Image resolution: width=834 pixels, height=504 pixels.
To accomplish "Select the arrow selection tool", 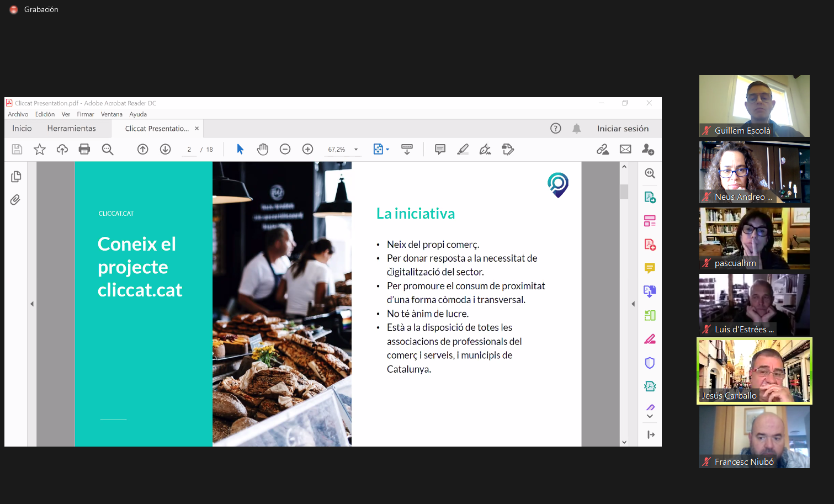I will 240,149.
